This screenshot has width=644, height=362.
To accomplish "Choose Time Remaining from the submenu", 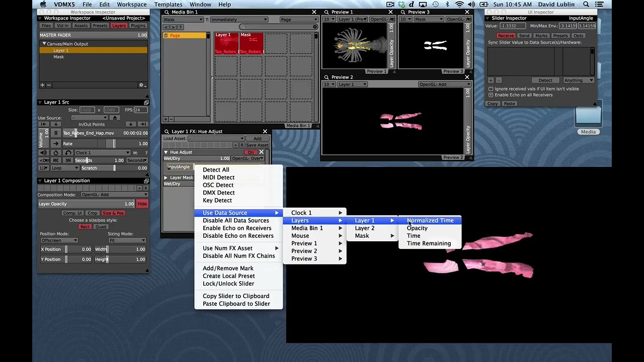I will 429,243.
